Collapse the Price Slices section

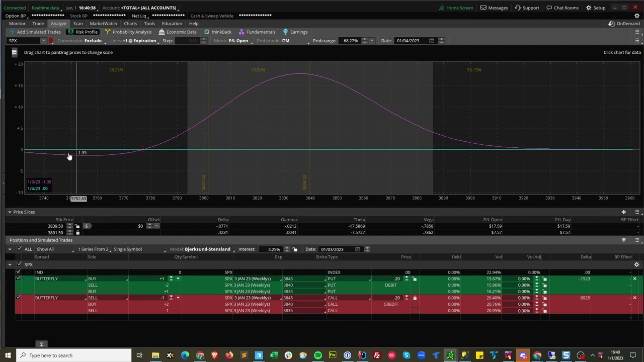click(x=10, y=212)
